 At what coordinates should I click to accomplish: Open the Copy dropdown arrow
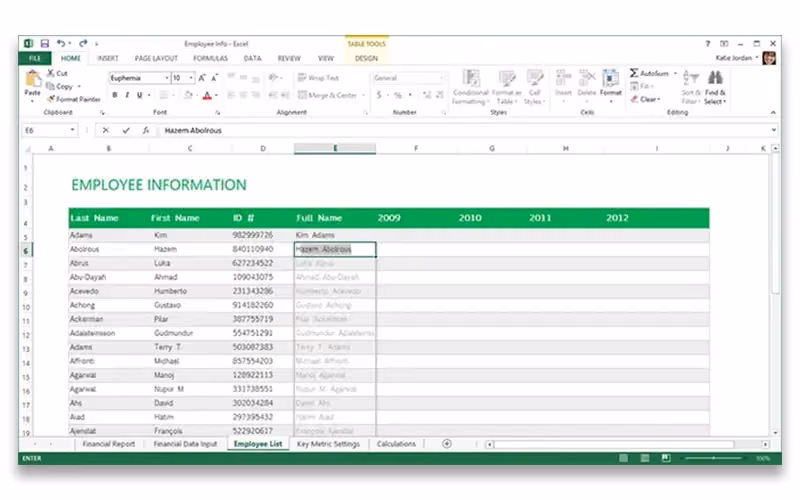pos(79,86)
